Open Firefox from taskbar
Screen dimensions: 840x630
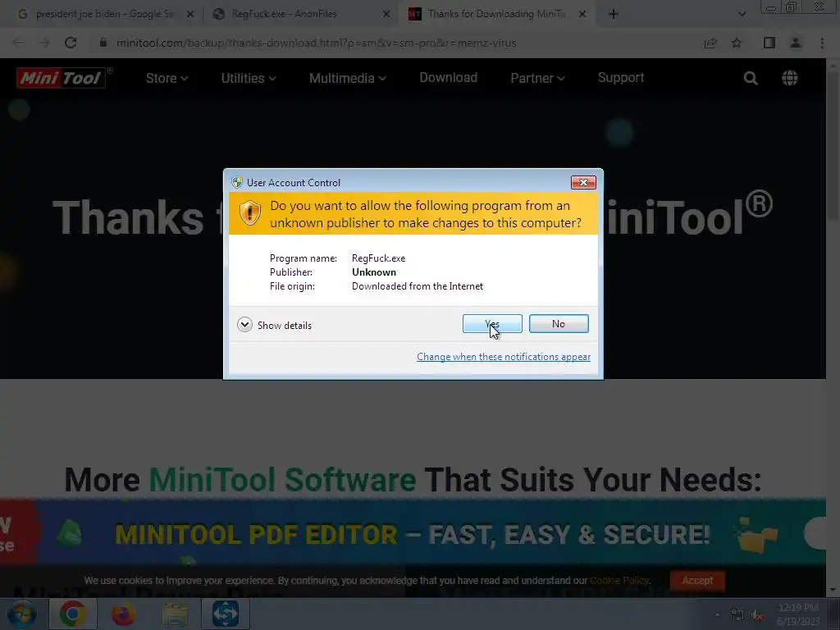point(123,614)
